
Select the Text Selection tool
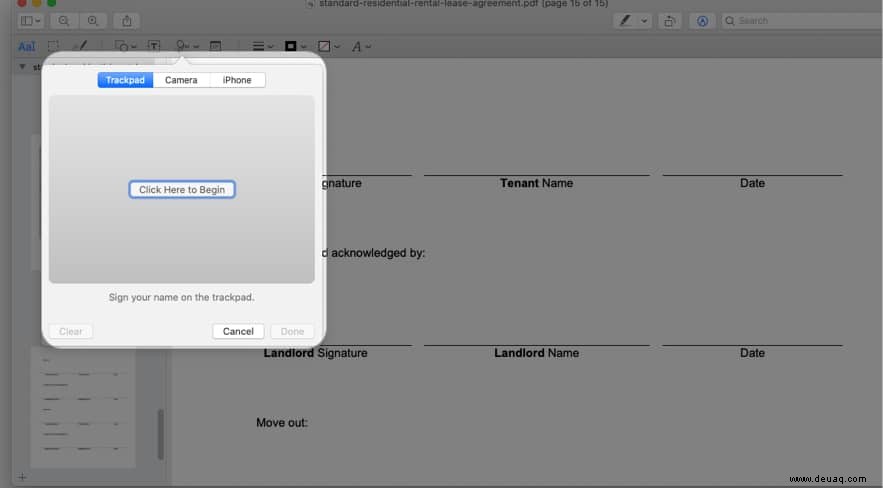pos(26,47)
